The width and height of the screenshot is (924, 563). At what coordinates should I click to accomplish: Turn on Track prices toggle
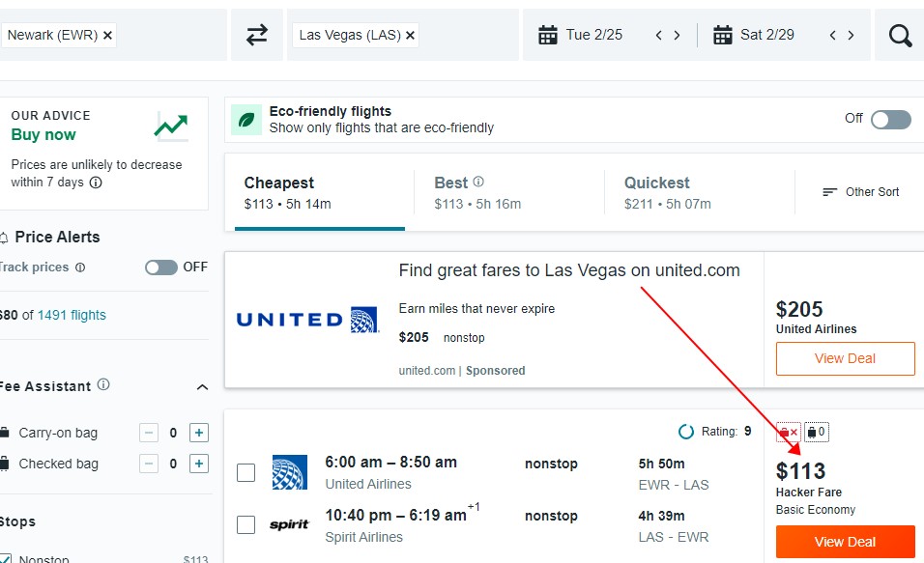(x=161, y=267)
